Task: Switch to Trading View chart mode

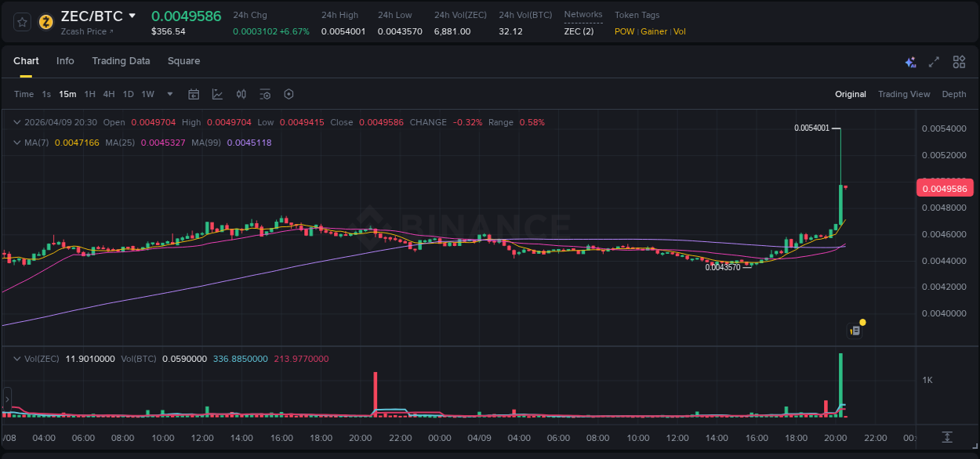Action: (903, 94)
